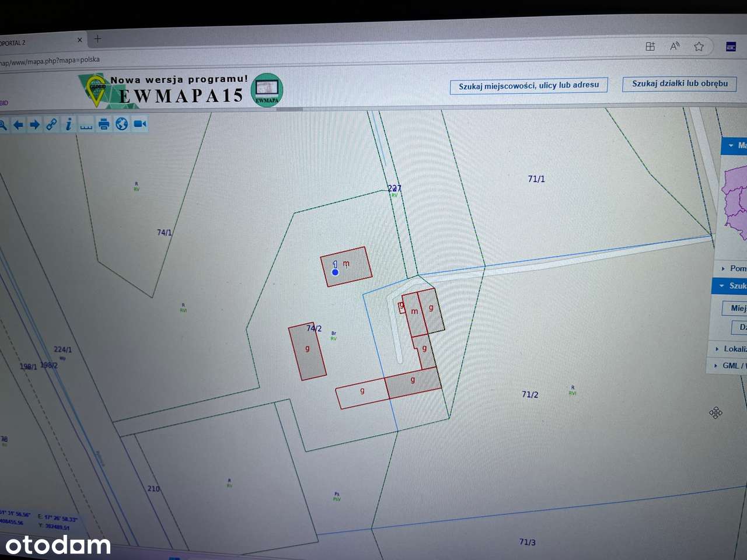This screenshot has width=747, height=560.
Task: Click the Poland overview map thumbnail
Action: click(x=735, y=204)
